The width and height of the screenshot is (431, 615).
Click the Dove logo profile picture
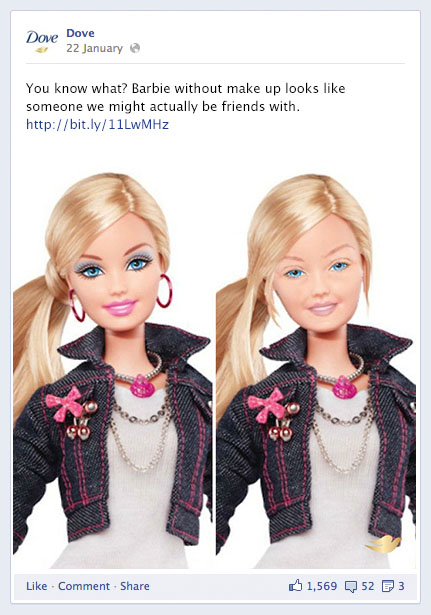point(42,42)
